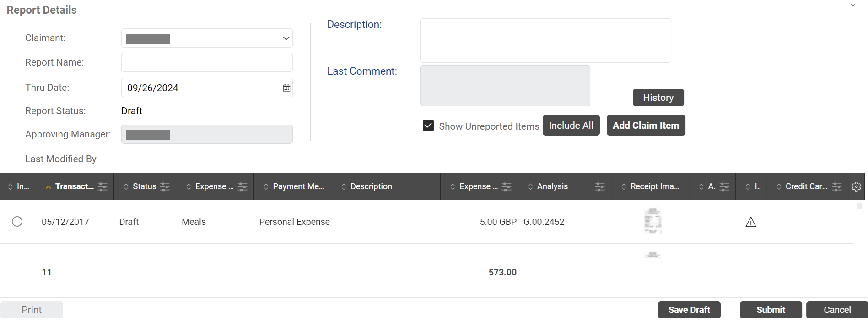Click into the Report Name field

(207, 62)
